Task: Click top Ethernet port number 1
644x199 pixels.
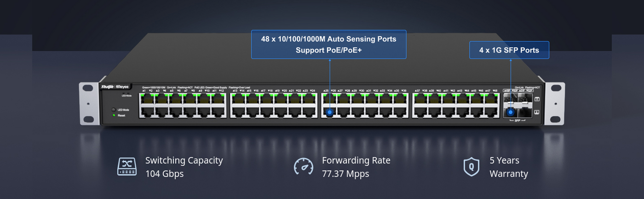Action: 147,99
